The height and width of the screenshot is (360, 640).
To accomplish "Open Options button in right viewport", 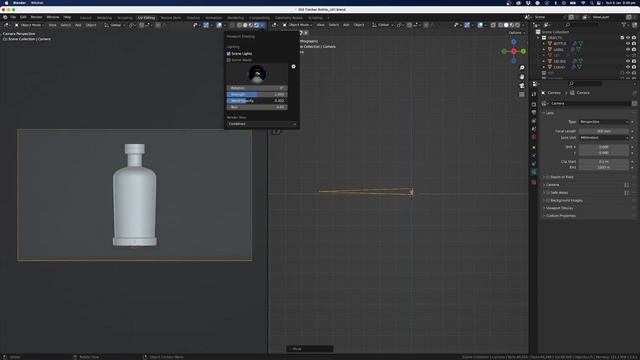I will click(x=517, y=33).
